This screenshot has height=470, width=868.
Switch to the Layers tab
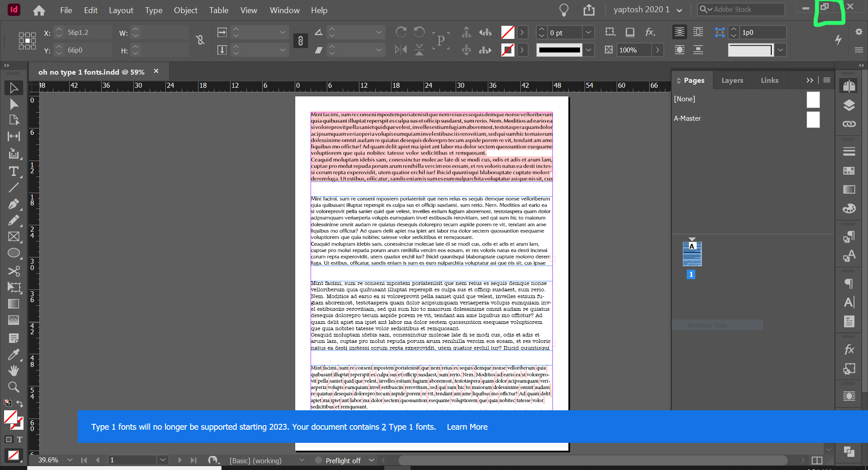732,80
